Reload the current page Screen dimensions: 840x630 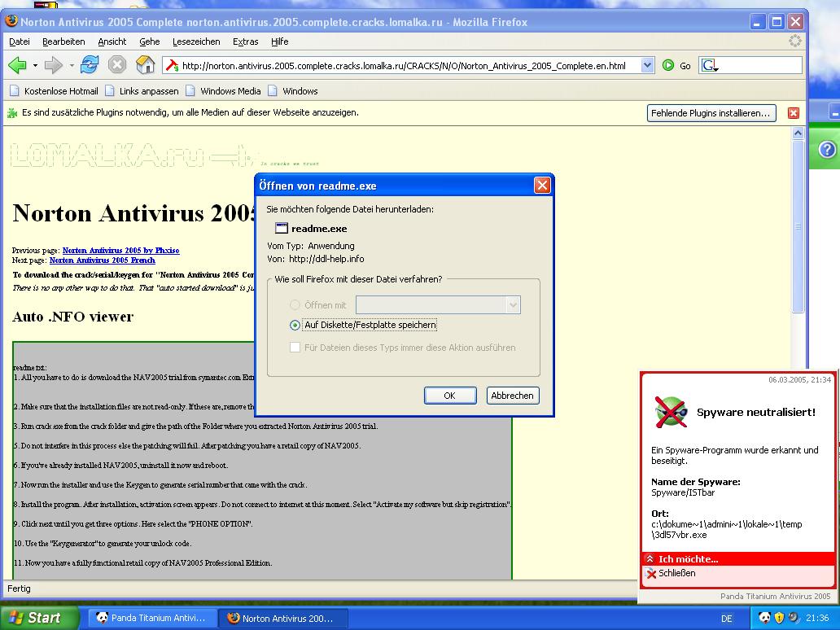[x=90, y=65]
